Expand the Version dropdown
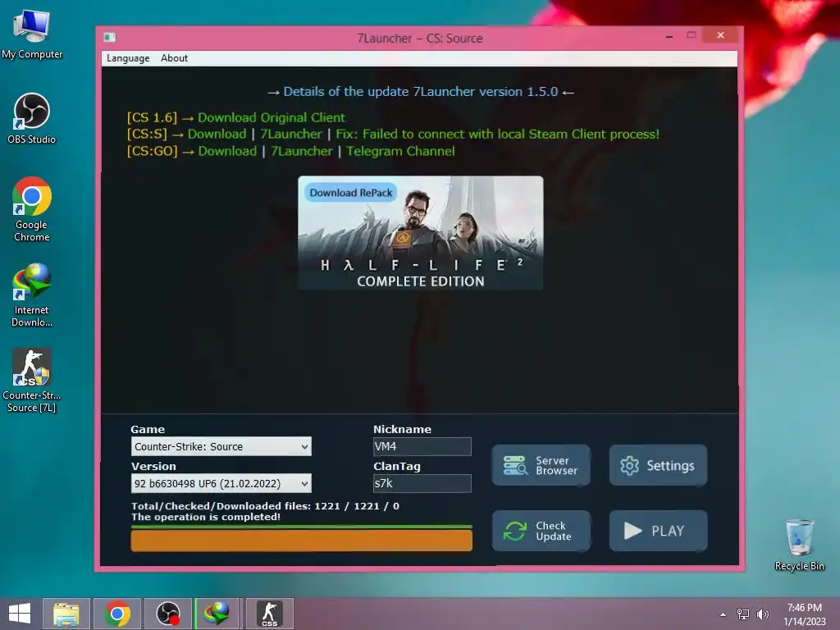Viewport: 840px width, 630px height. [x=221, y=483]
